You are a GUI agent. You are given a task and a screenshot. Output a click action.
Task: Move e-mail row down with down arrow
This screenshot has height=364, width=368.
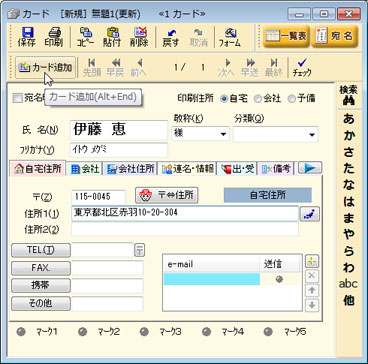coord(312,305)
